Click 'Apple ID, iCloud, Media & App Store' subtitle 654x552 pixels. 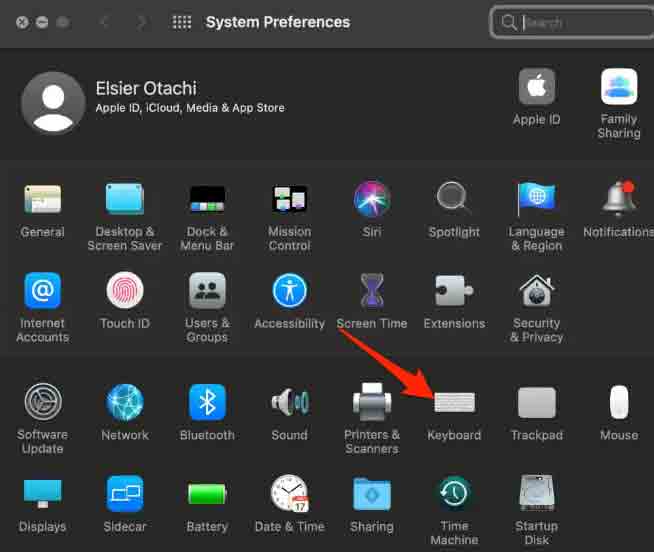tap(190, 108)
